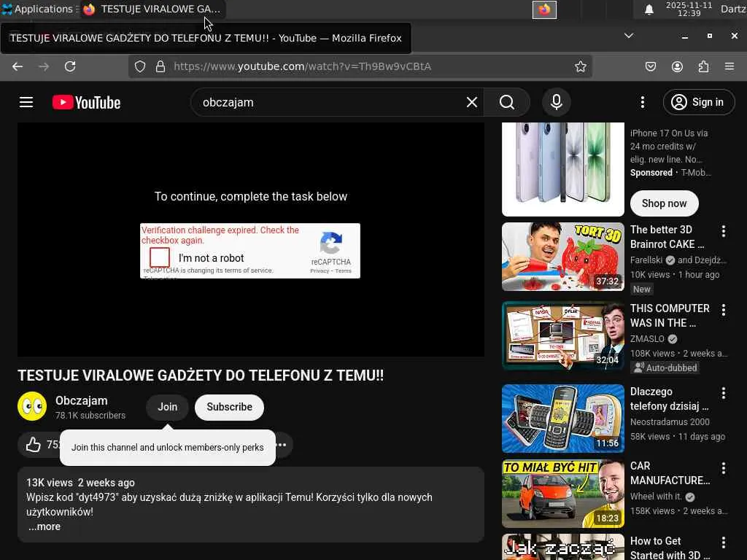Image resolution: width=747 pixels, height=560 pixels.
Task: Expand description with ...more
Action: pos(44,526)
